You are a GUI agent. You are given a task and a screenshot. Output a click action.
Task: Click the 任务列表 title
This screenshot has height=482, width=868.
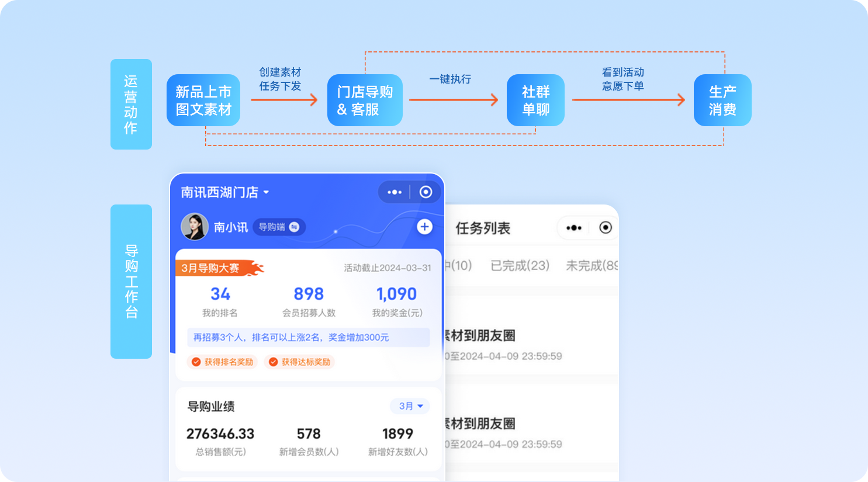pos(483,228)
